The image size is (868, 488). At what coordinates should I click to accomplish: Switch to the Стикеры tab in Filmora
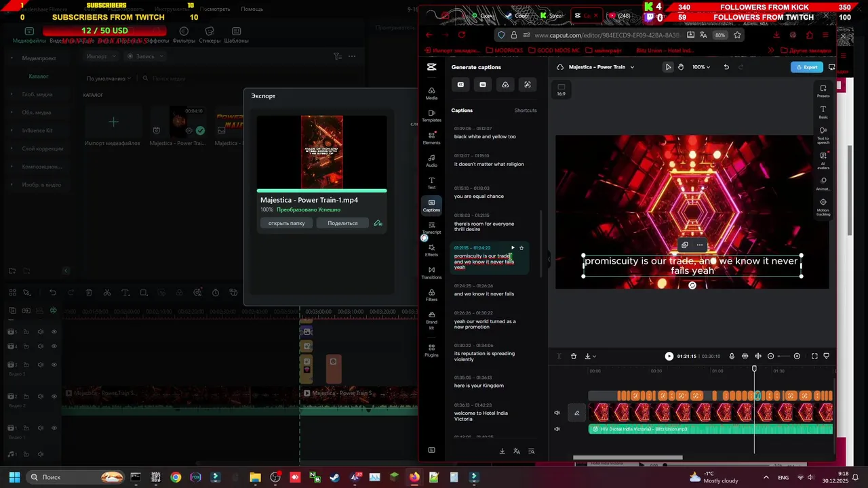[210, 35]
